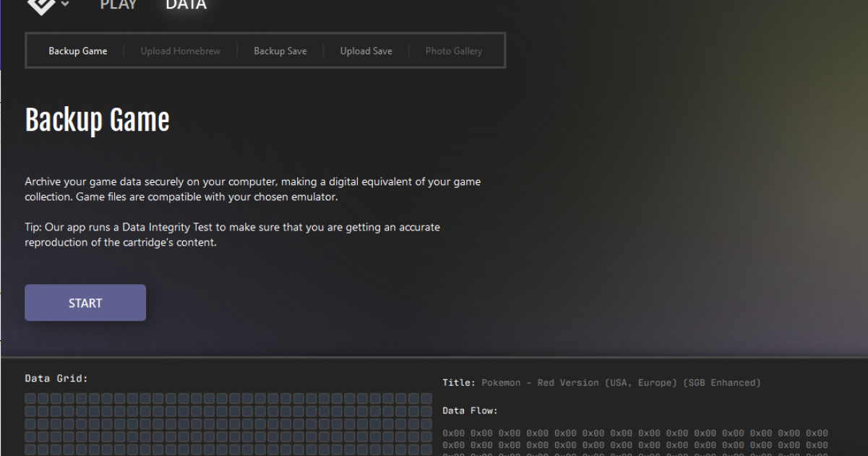Open the Upload Homebrew tab

[181, 51]
